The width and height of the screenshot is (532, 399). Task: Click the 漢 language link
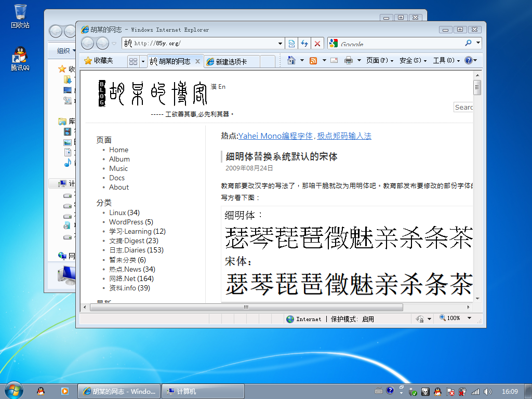click(x=214, y=87)
